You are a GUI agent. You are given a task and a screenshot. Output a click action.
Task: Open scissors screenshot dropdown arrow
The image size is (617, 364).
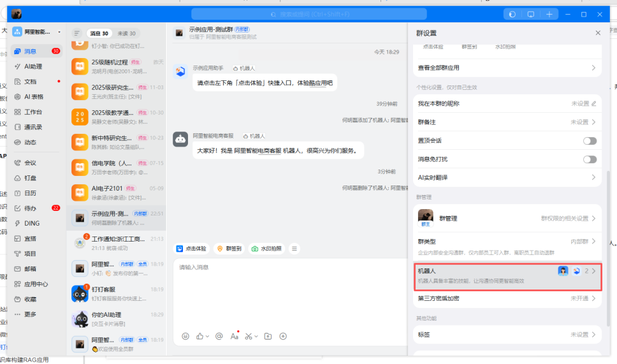coord(256,337)
